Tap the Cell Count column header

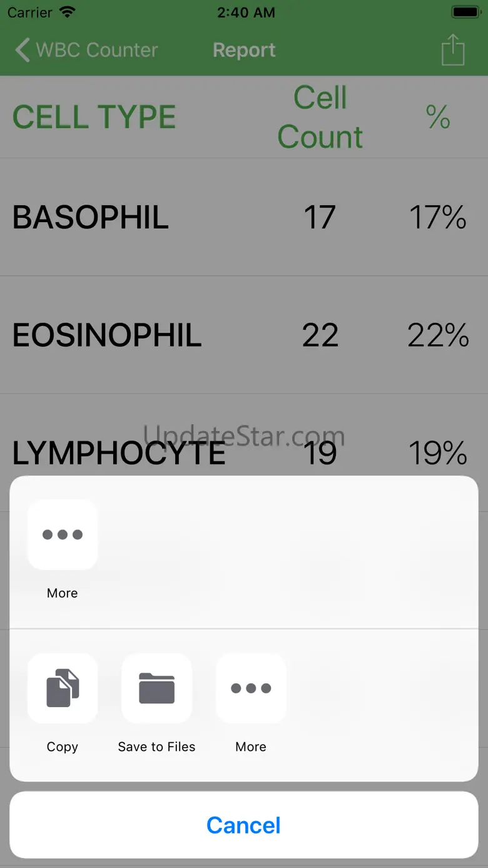[x=320, y=117]
